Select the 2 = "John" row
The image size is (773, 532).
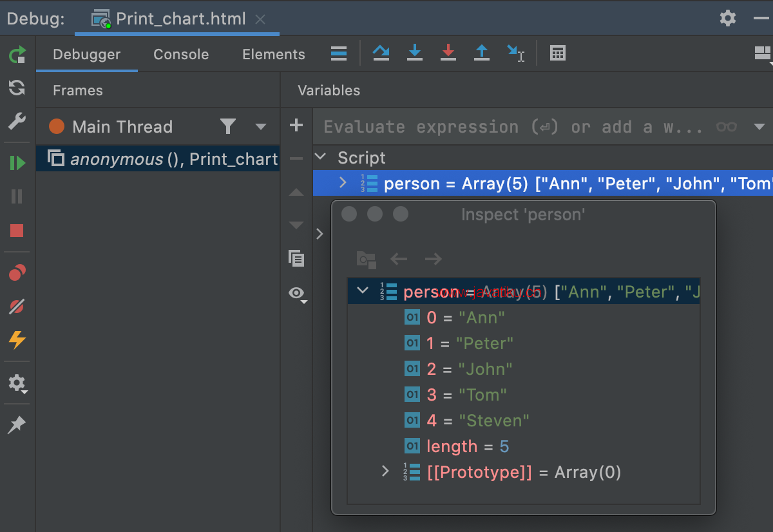(523, 368)
